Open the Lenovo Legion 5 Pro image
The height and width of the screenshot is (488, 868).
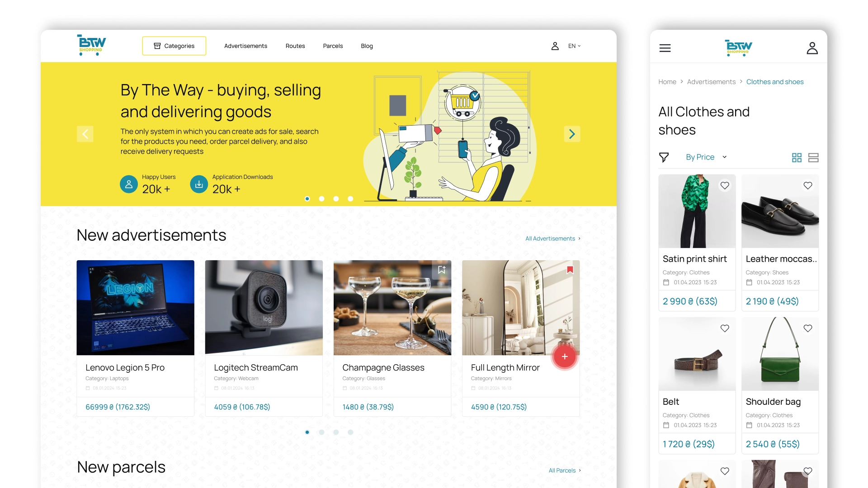point(136,308)
